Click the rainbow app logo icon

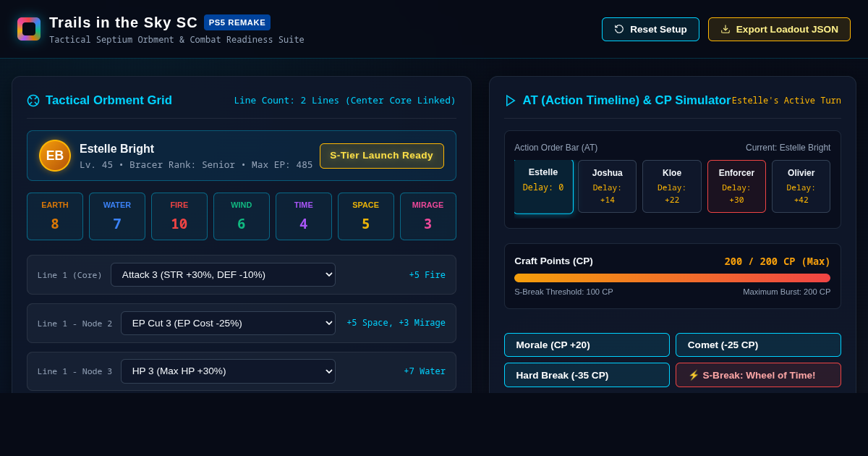(29, 29)
